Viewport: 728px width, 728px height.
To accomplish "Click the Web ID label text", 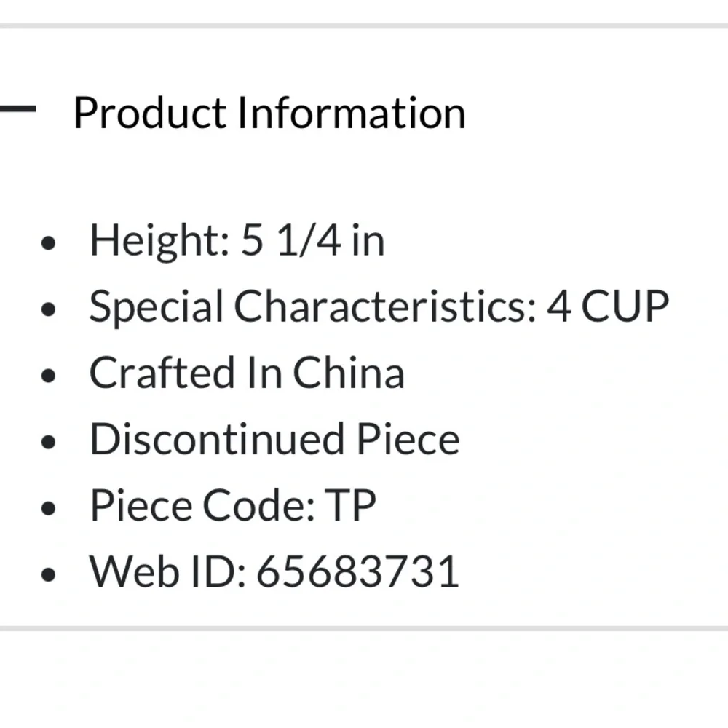I will 167,572.
